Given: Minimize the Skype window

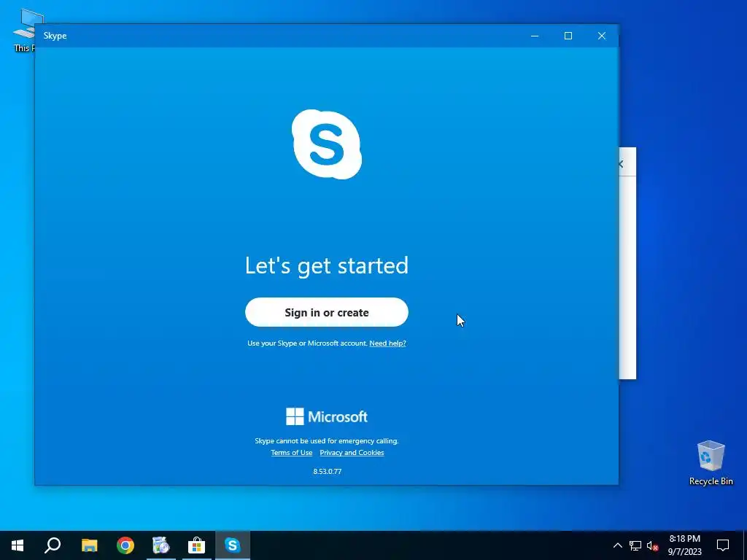Looking at the screenshot, I should [x=535, y=36].
